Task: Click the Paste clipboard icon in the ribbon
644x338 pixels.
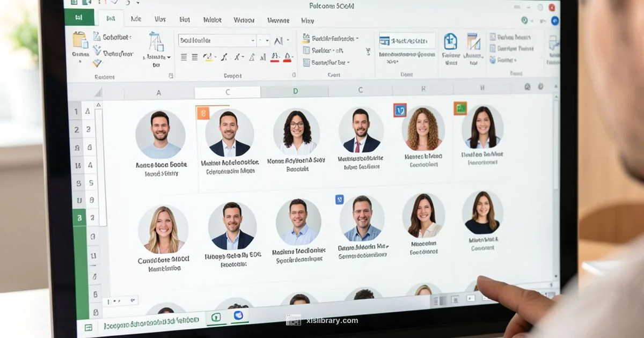Action: click(x=80, y=41)
